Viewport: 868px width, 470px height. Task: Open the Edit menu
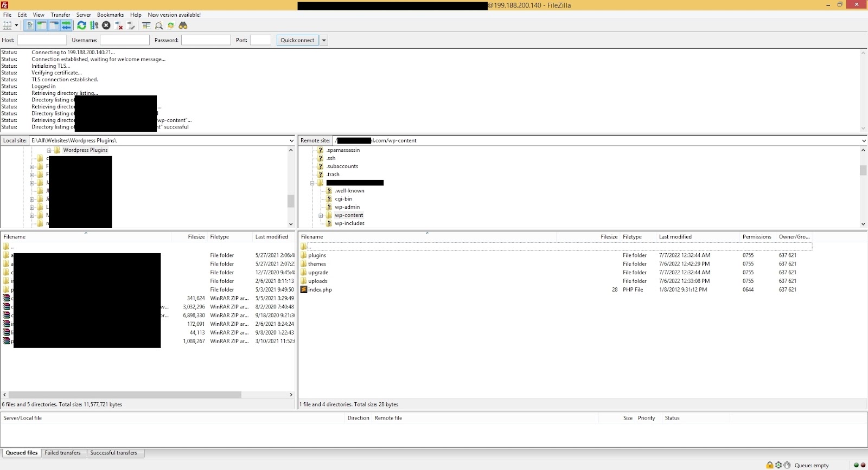pos(22,15)
